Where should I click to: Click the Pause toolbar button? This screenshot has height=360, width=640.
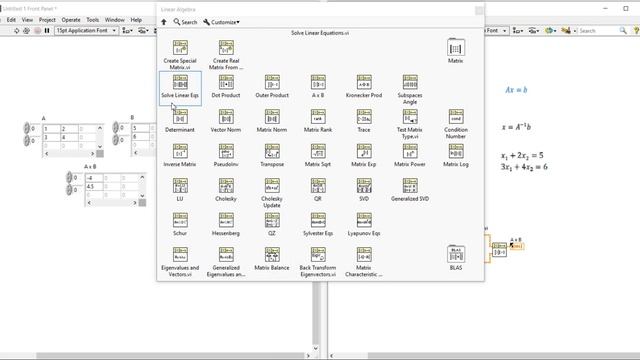point(47,31)
